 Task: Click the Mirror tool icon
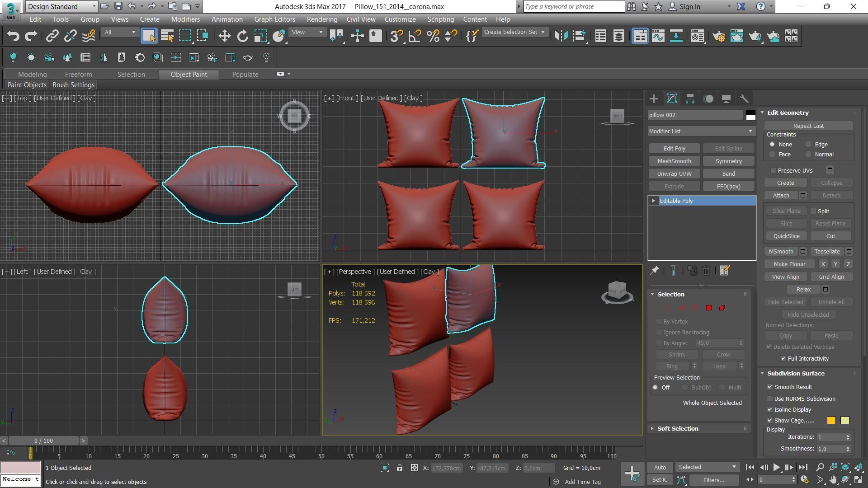[561, 36]
